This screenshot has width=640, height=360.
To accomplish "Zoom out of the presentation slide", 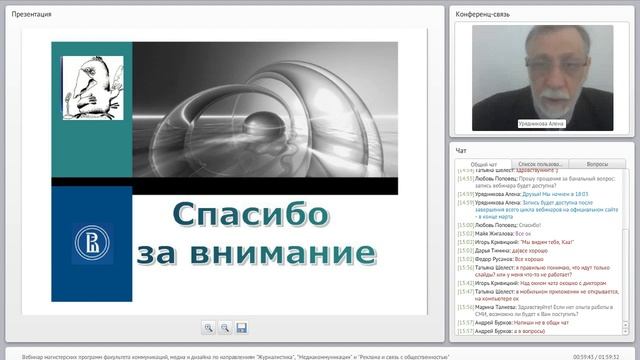I will tap(224, 328).
